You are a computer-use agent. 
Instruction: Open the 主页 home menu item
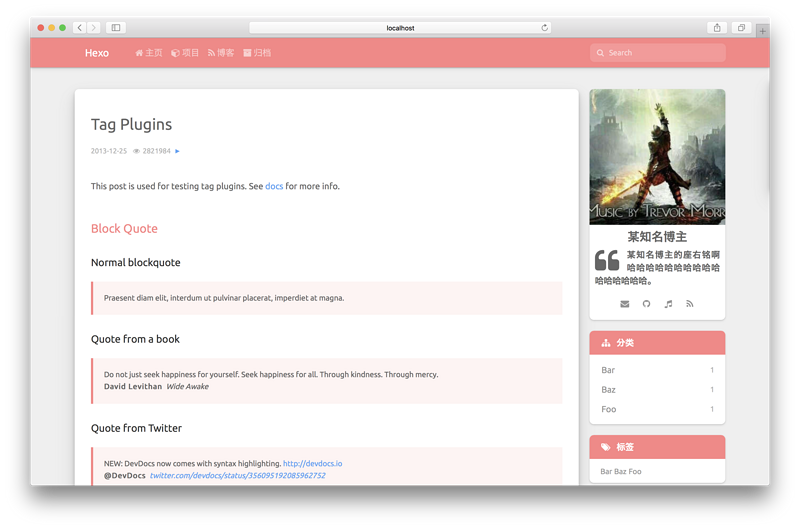click(x=148, y=53)
